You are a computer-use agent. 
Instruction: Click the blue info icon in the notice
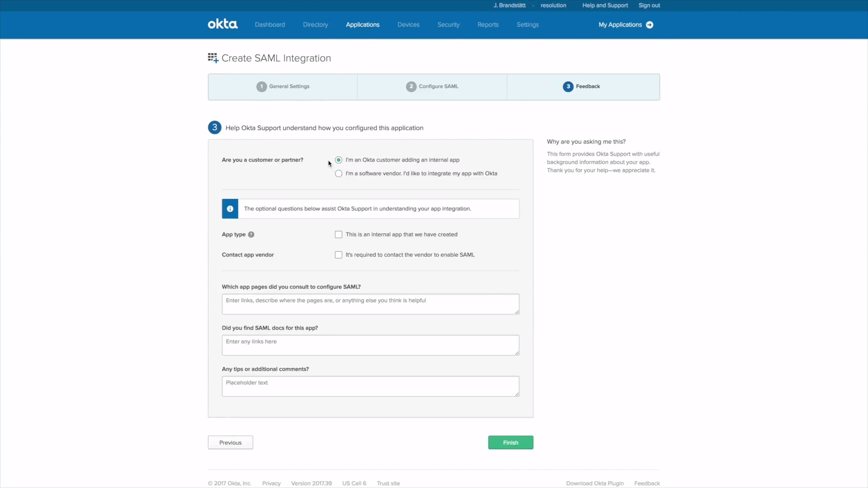(x=230, y=209)
